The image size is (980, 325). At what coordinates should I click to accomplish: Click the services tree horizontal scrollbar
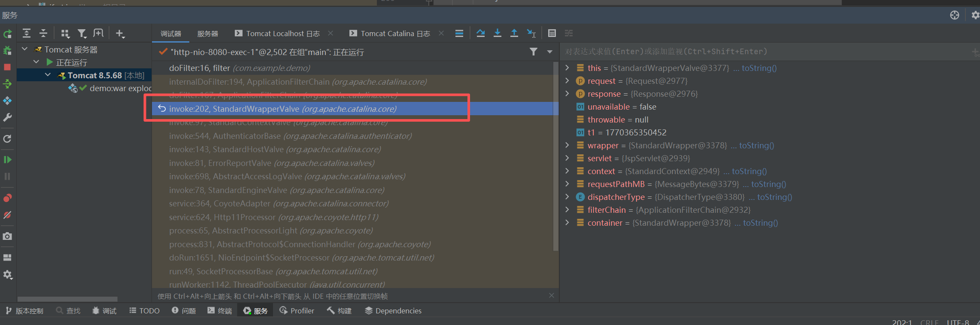tap(67, 299)
